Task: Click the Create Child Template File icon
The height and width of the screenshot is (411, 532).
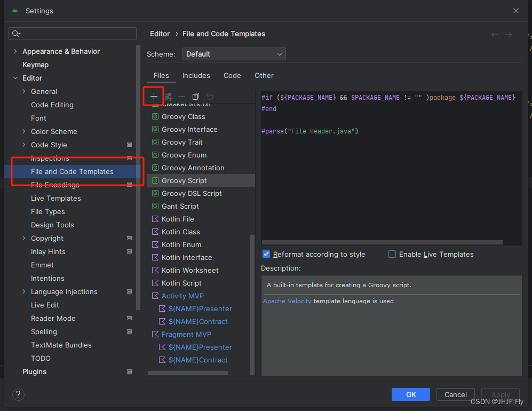Action: 169,97
